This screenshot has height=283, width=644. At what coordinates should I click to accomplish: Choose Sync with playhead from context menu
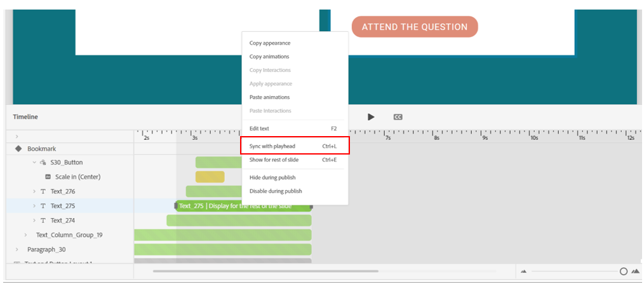click(x=272, y=146)
